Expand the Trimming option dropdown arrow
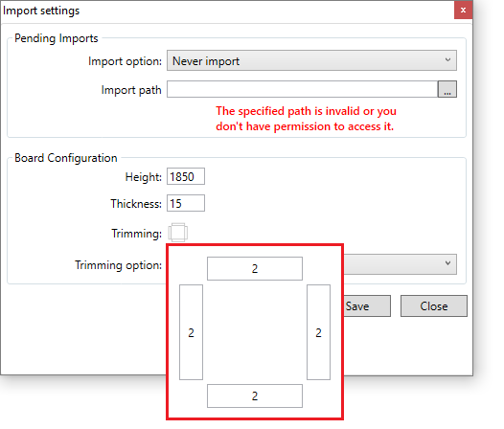This screenshot has width=504, height=429. coord(447,263)
